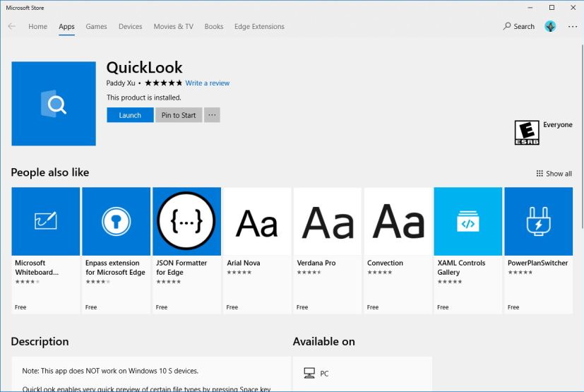Screen dimensions: 584x392
Task: Click JSON Formatter for Edge title
Action: (181, 268)
